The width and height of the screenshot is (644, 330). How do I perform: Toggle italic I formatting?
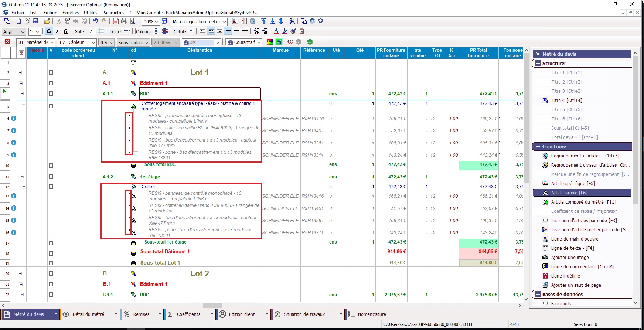point(57,31)
